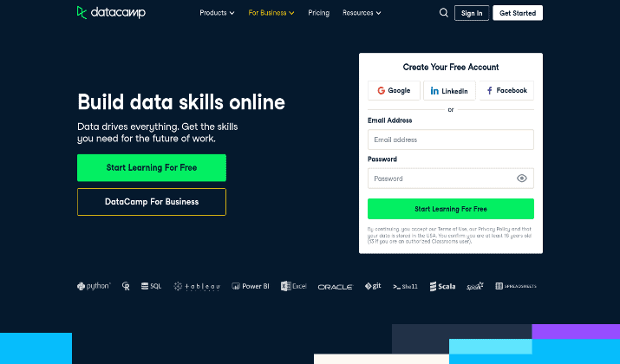Select the Power BI logo
The image size is (620, 364).
point(251,286)
